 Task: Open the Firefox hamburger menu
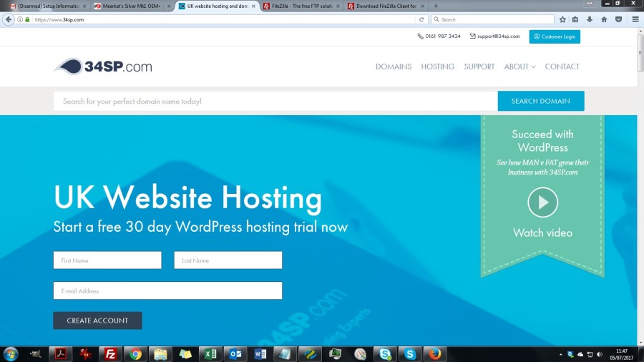pyautogui.click(x=635, y=19)
